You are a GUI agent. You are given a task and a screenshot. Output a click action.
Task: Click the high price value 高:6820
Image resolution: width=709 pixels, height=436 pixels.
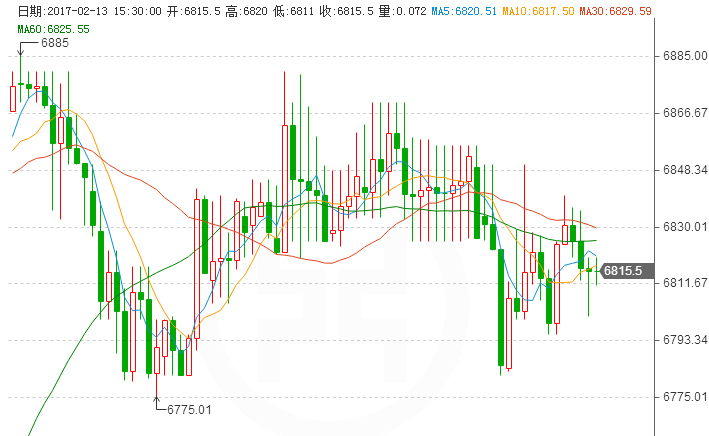(x=246, y=11)
